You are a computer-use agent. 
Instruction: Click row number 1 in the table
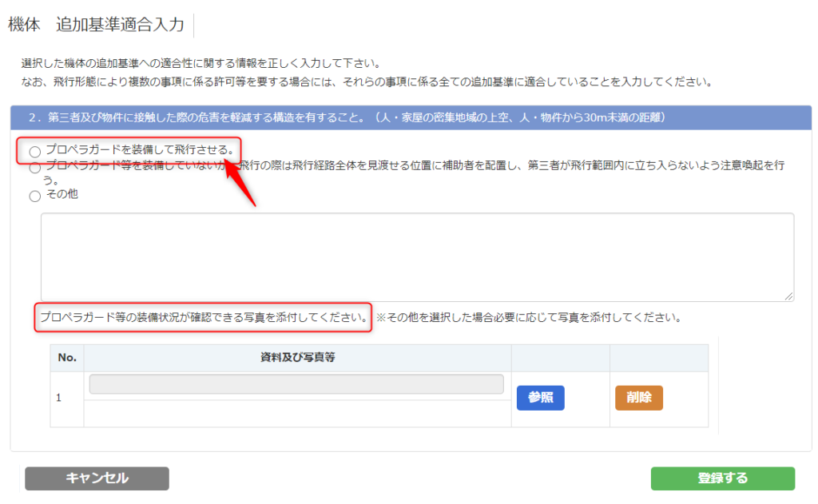point(58,398)
